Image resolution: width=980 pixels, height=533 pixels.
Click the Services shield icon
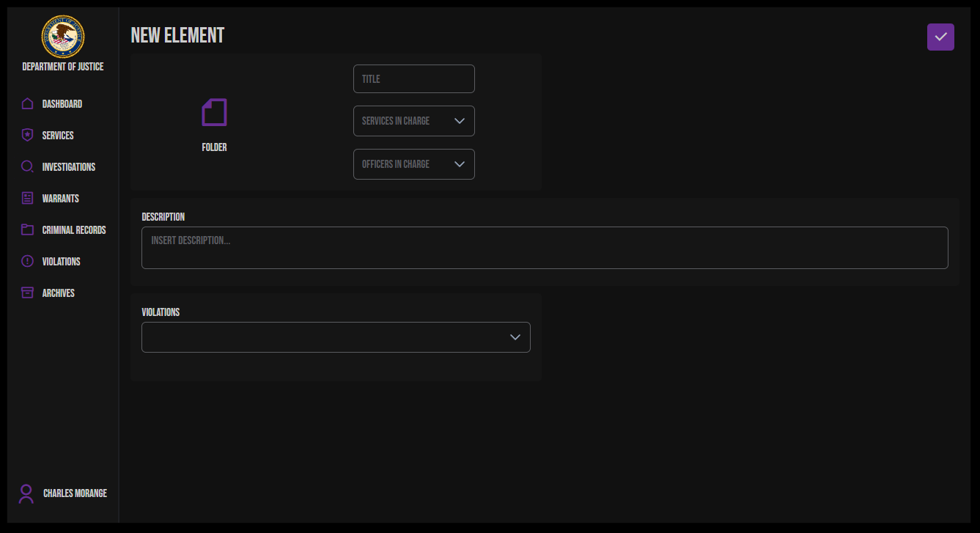(x=27, y=136)
